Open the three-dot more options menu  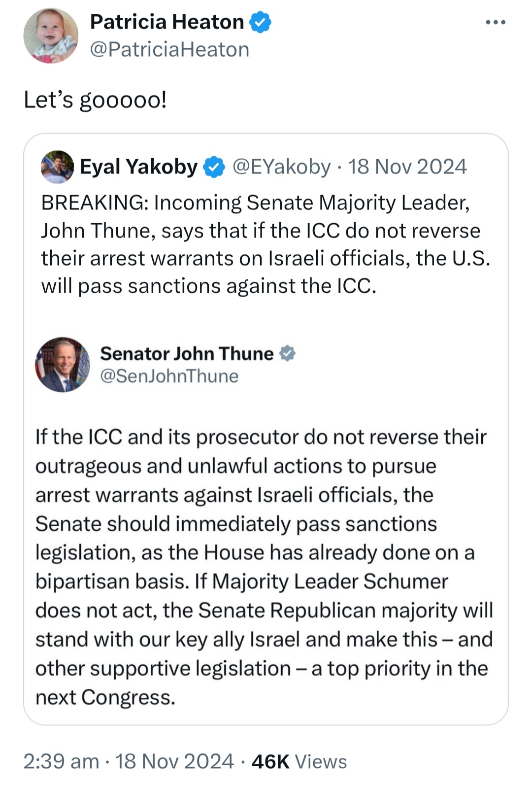coord(495,22)
